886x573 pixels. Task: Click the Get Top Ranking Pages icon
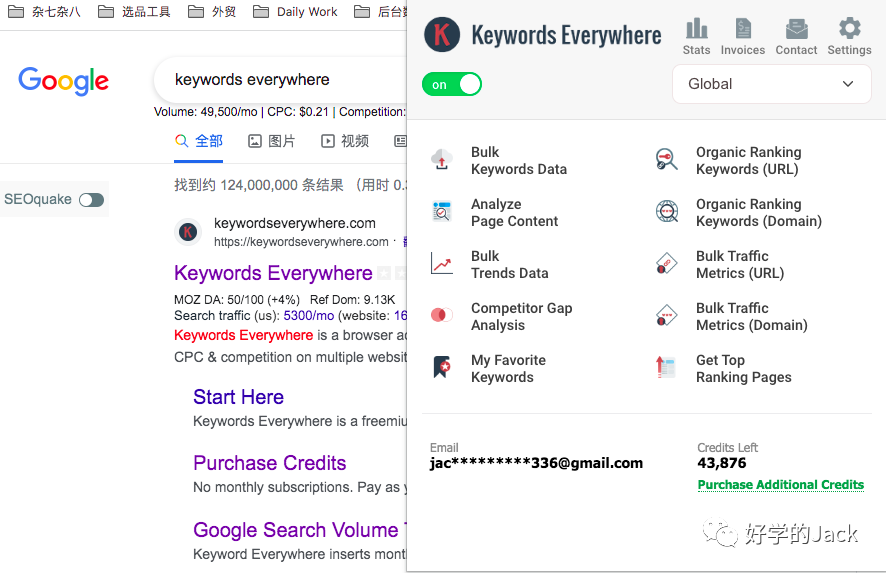666,367
